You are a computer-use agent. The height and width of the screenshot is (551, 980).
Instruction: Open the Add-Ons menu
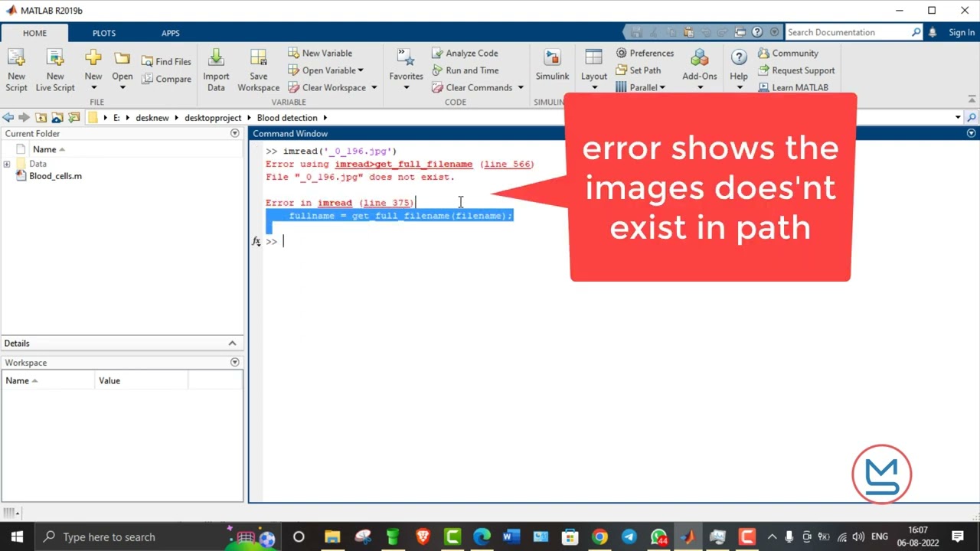pyautogui.click(x=700, y=70)
